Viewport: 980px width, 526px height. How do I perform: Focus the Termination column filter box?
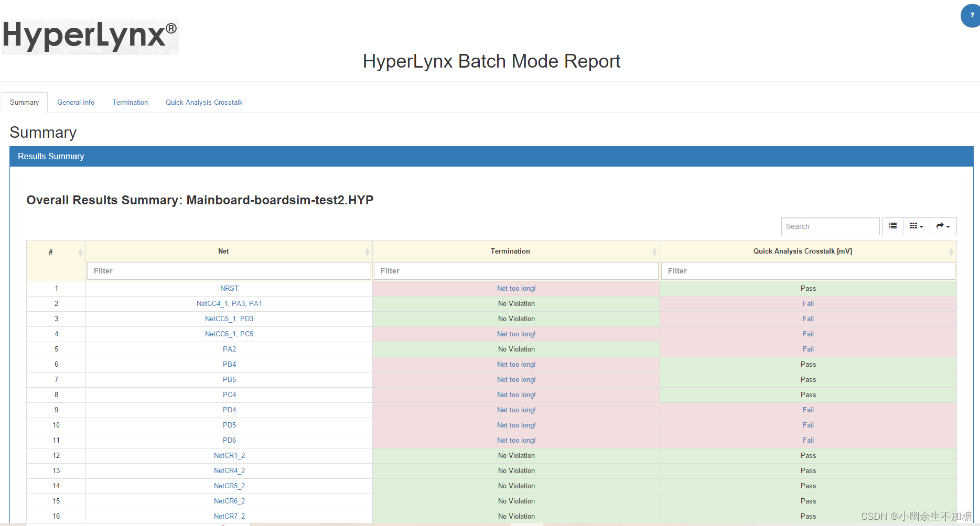[516, 271]
